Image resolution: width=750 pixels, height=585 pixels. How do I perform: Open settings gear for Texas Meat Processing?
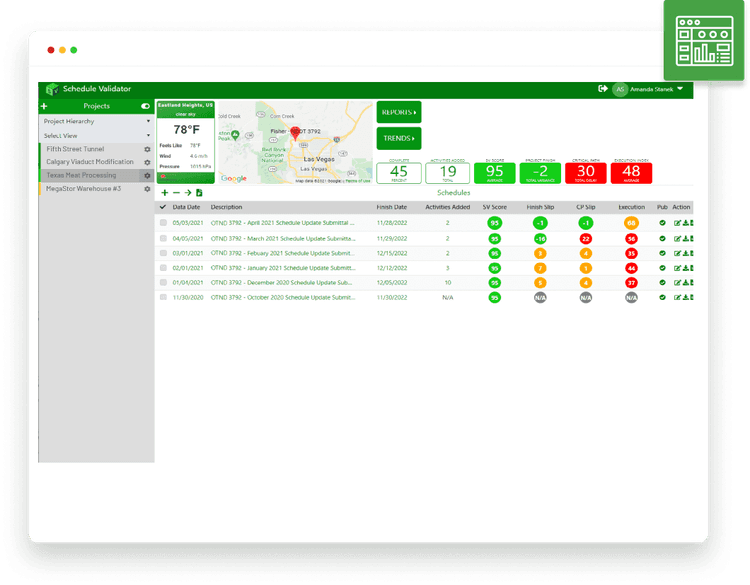click(x=147, y=176)
